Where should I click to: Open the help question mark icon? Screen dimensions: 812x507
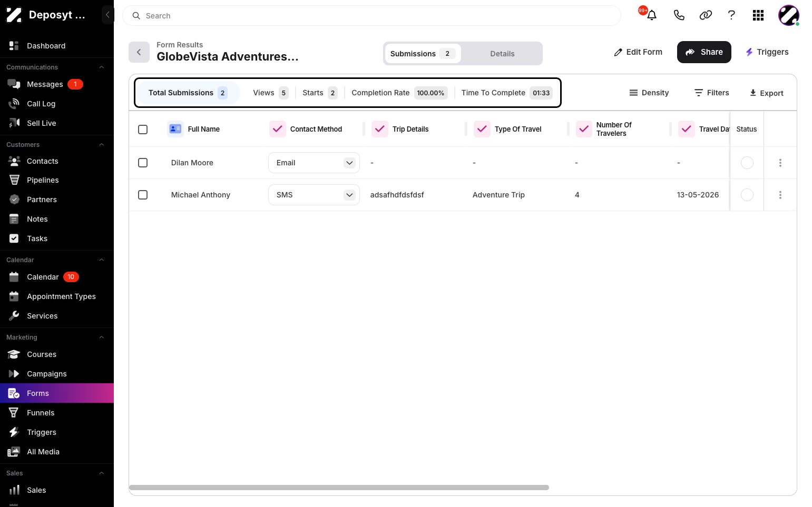pyautogui.click(x=731, y=15)
